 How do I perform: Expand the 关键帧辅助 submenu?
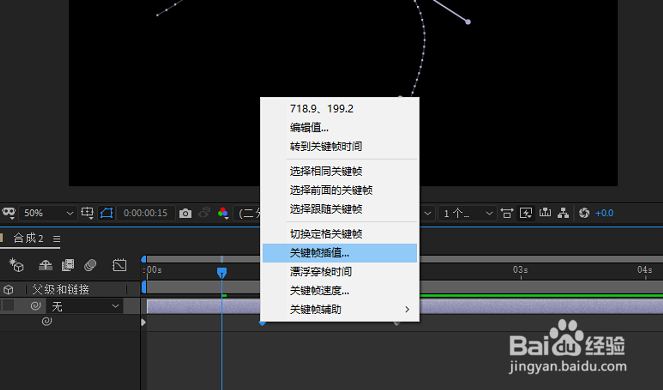click(340, 309)
